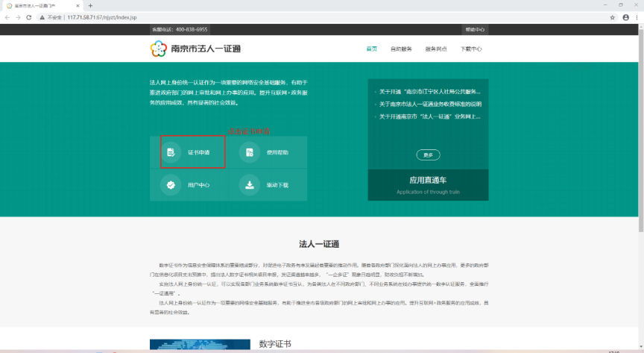Click the 驱动下载 (driver download) icon
644x353 pixels.
250,184
